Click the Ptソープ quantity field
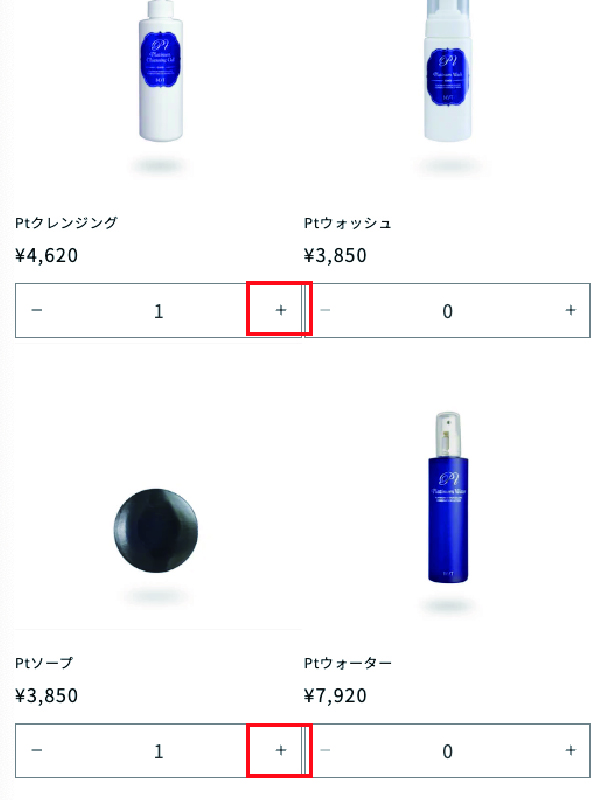 click(x=159, y=751)
